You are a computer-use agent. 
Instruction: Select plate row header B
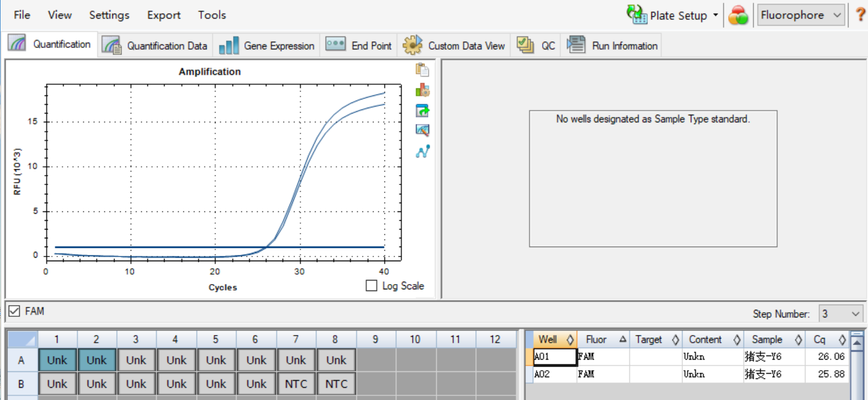21,384
